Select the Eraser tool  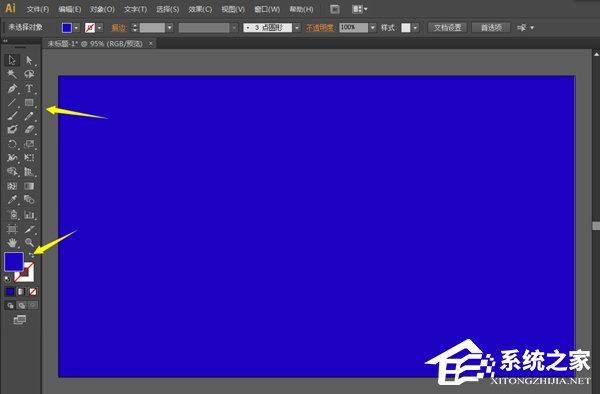click(x=29, y=130)
